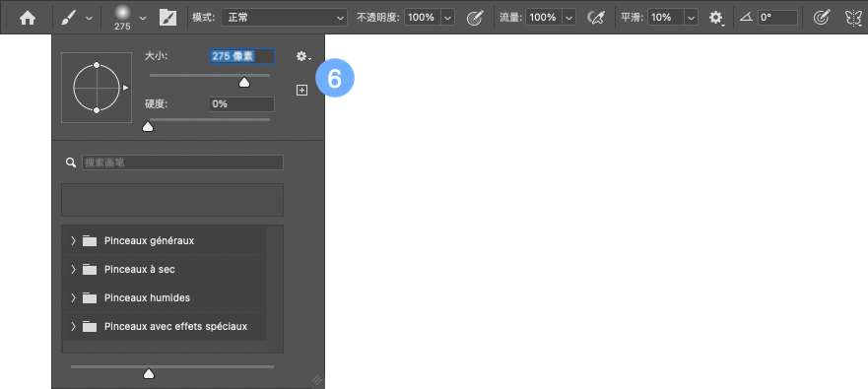Select the Pinceaux humides folder label

pyautogui.click(x=147, y=297)
